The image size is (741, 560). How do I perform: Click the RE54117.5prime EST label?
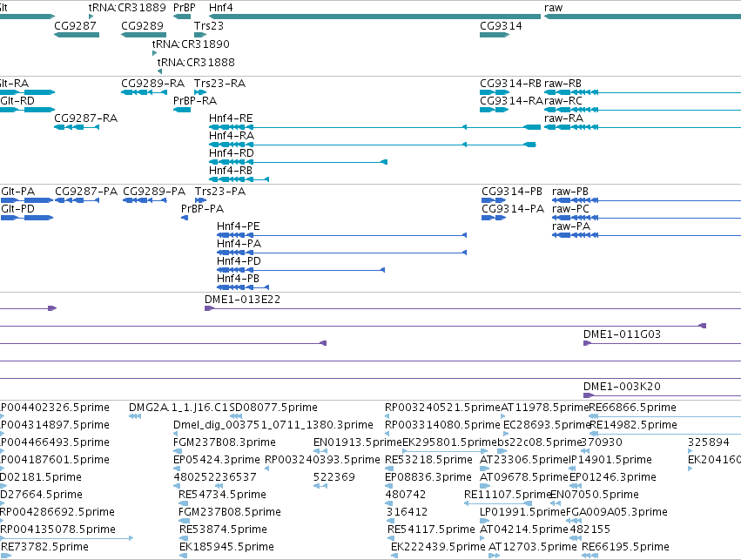(431, 530)
